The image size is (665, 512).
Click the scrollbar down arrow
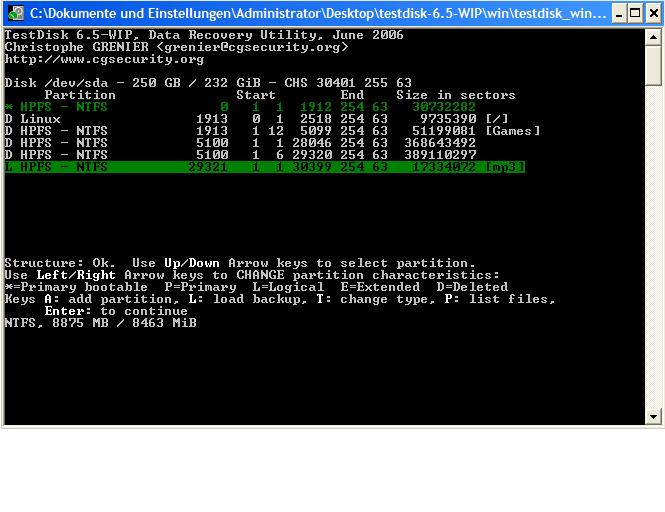tap(653, 417)
